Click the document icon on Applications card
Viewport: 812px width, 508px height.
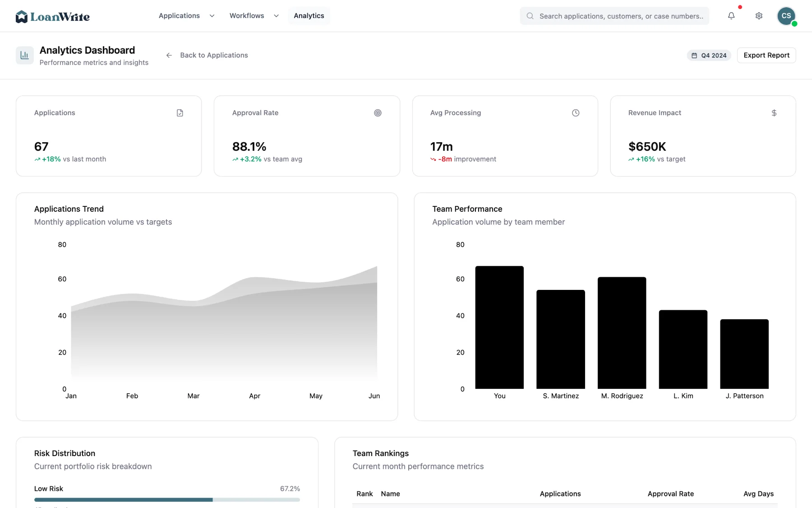coord(180,113)
